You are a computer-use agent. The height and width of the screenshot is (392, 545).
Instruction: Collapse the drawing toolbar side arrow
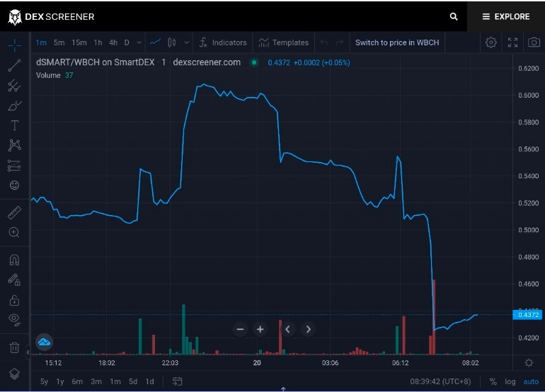point(28,352)
